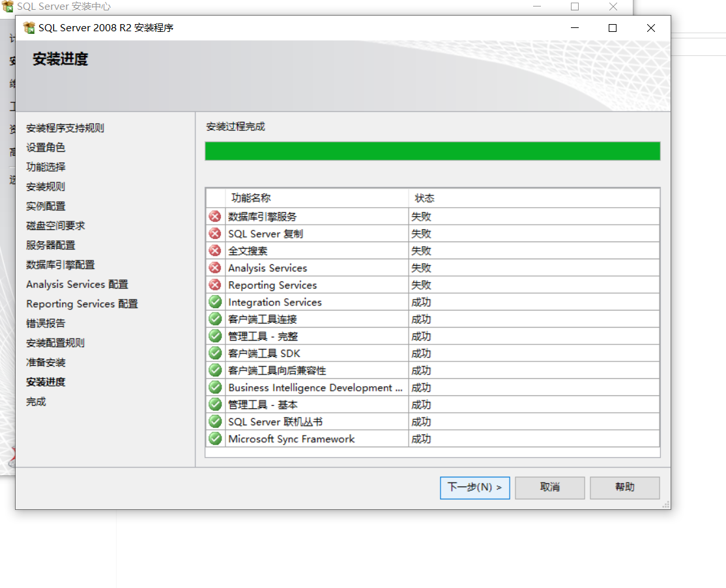Select the 安装程序支持规则 step in sidebar

coord(65,128)
